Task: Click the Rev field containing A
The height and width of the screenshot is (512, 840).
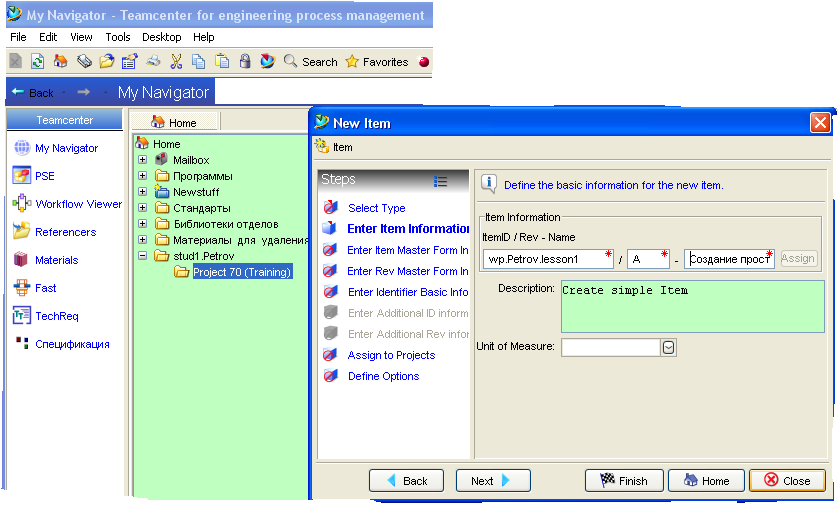Action: pyautogui.click(x=648, y=259)
